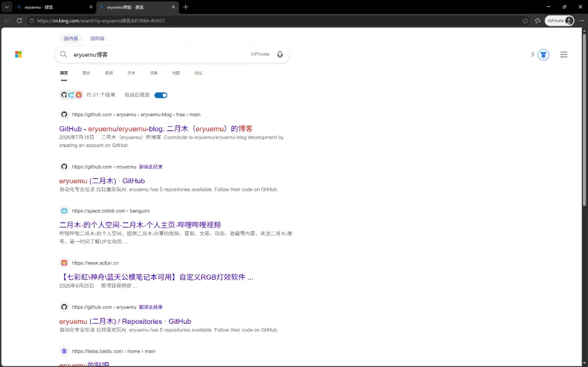Click the bilibili favicon beside space.bilibili.com
This screenshot has width=588, height=367.
click(x=64, y=211)
